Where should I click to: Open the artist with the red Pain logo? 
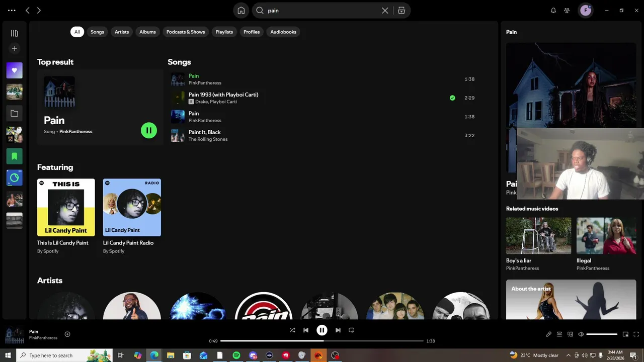(x=264, y=306)
